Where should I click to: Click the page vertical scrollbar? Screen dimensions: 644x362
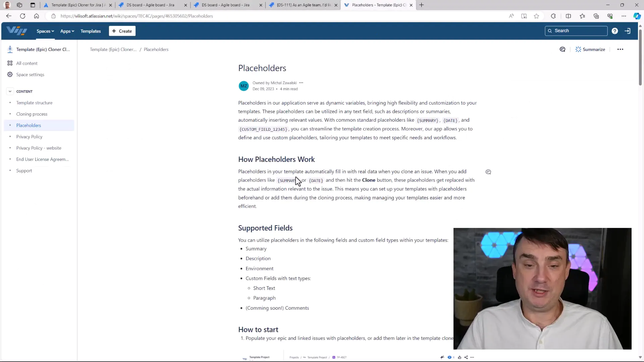(x=640, y=57)
